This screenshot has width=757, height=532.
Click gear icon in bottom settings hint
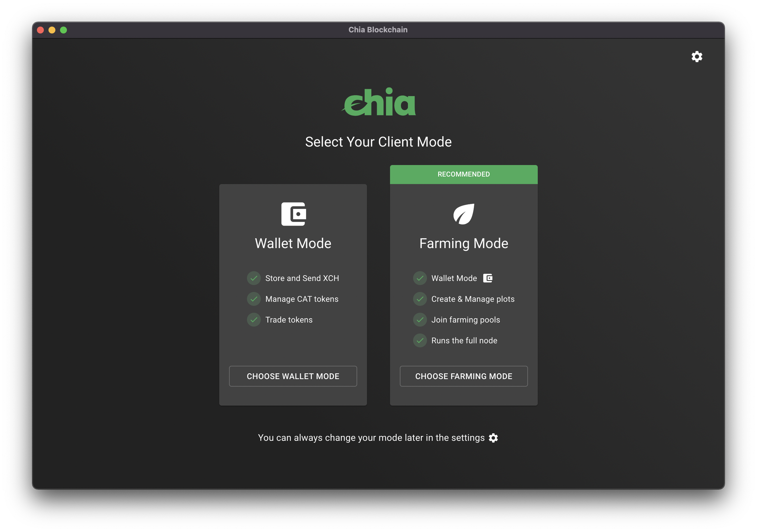[x=493, y=438]
